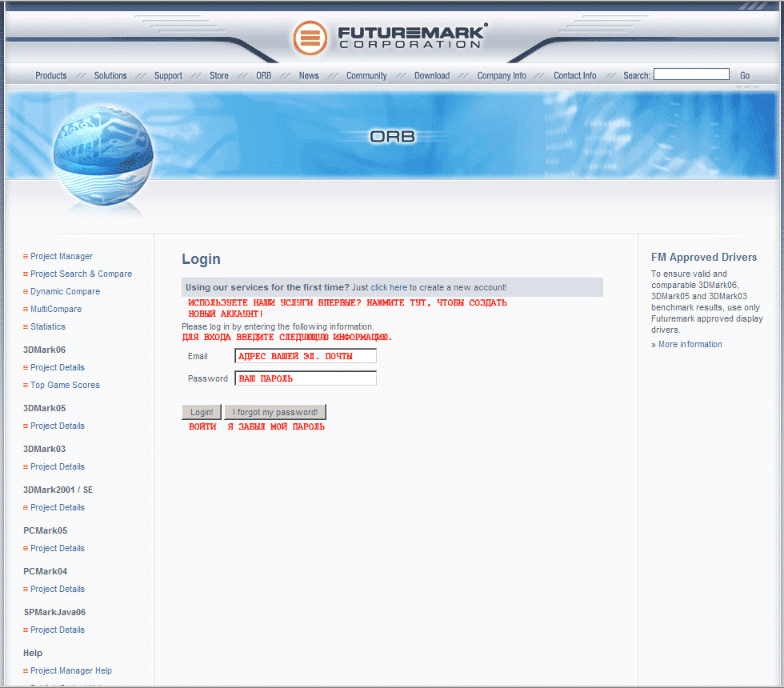Viewport: 784px width, 688px height.
Task: Focus the Email input field
Action: click(x=306, y=356)
